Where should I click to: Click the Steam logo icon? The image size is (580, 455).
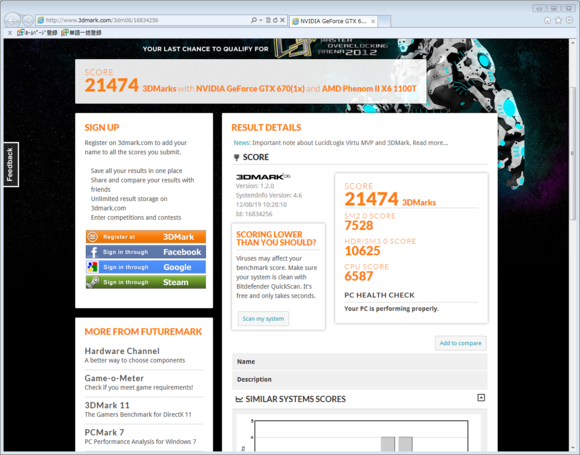click(x=93, y=282)
